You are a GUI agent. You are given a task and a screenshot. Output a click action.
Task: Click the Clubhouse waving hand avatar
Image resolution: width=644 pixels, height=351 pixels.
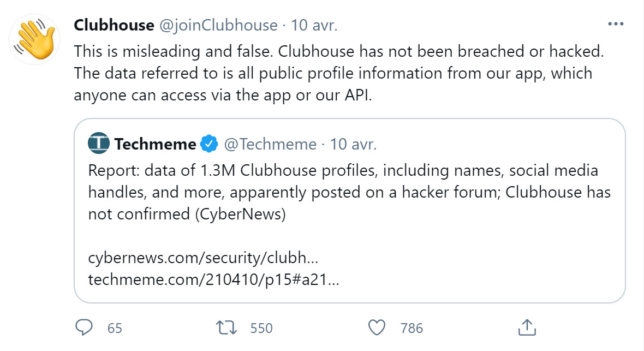click(36, 40)
